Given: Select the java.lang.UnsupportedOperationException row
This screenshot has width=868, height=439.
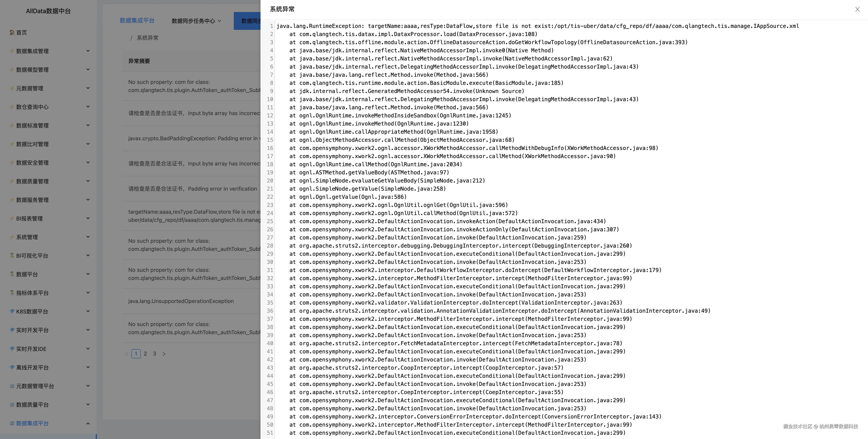Looking at the screenshot, I should click(191, 301).
